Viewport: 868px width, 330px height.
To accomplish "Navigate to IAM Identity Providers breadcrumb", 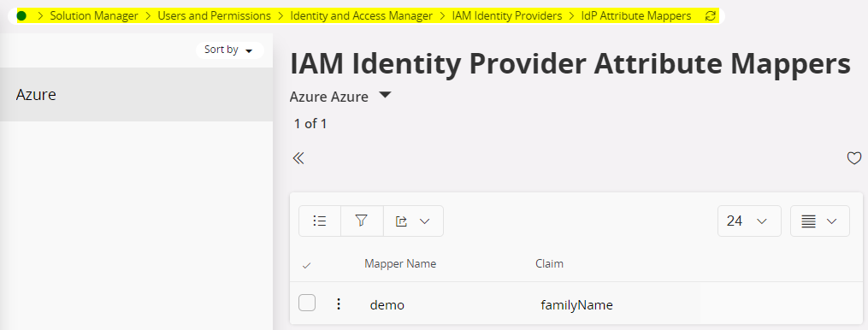I will click(x=507, y=16).
